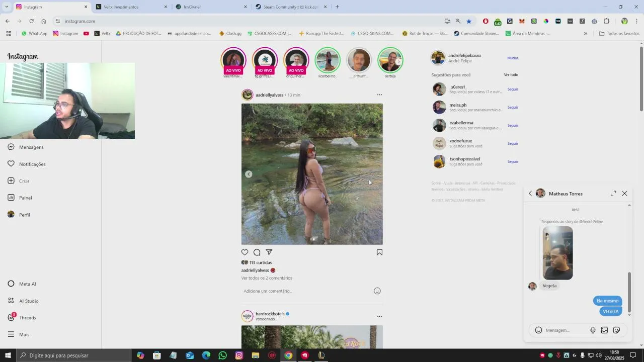Open emoji picker in chat message box
This screenshot has height=362, width=644.
click(x=538, y=330)
